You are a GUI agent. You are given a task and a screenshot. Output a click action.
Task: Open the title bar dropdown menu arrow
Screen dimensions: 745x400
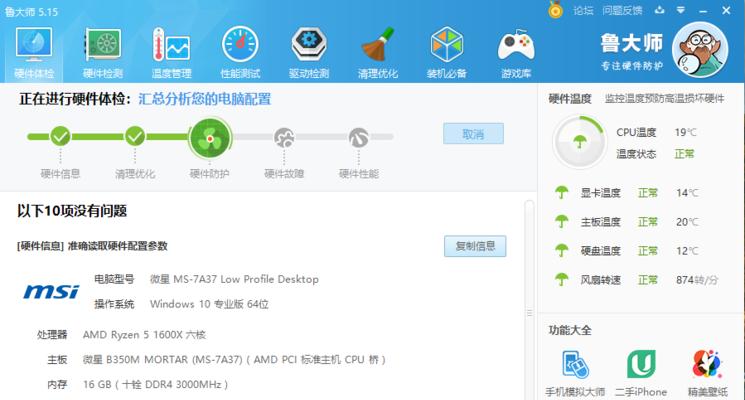pos(681,10)
